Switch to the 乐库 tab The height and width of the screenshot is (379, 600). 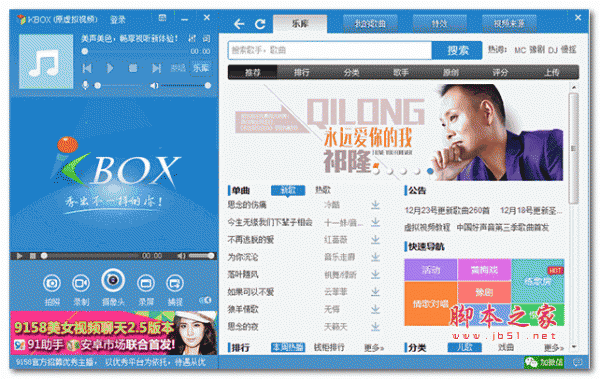(x=300, y=24)
